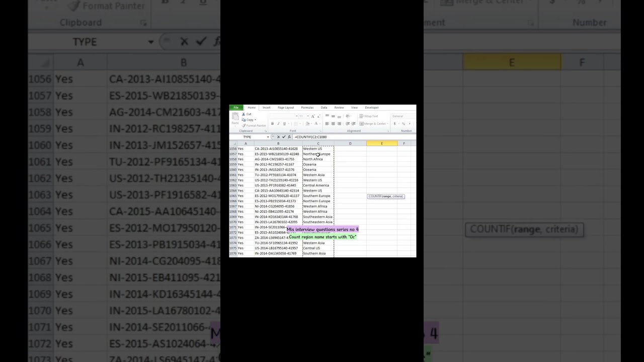
Task: Click cell North Africa in row 1058
Action: click(x=318, y=159)
